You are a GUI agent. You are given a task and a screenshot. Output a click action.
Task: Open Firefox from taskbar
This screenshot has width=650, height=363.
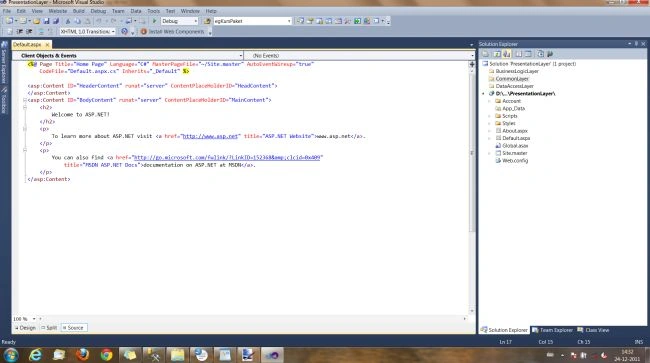[x=82, y=355]
